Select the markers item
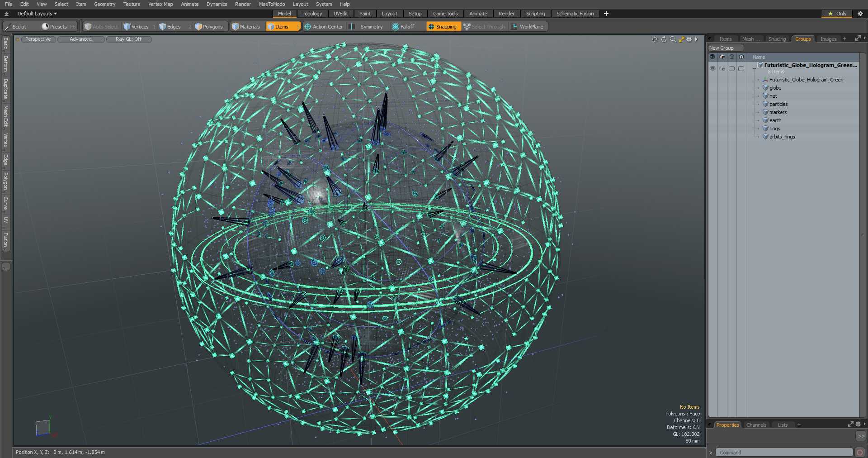868x458 pixels. [x=778, y=112]
